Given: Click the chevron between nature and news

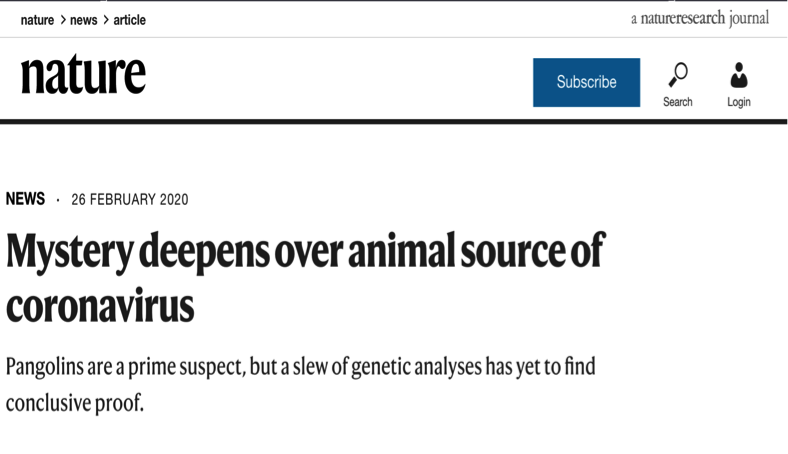Looking at the screenshot, I should tap(63, 20).
